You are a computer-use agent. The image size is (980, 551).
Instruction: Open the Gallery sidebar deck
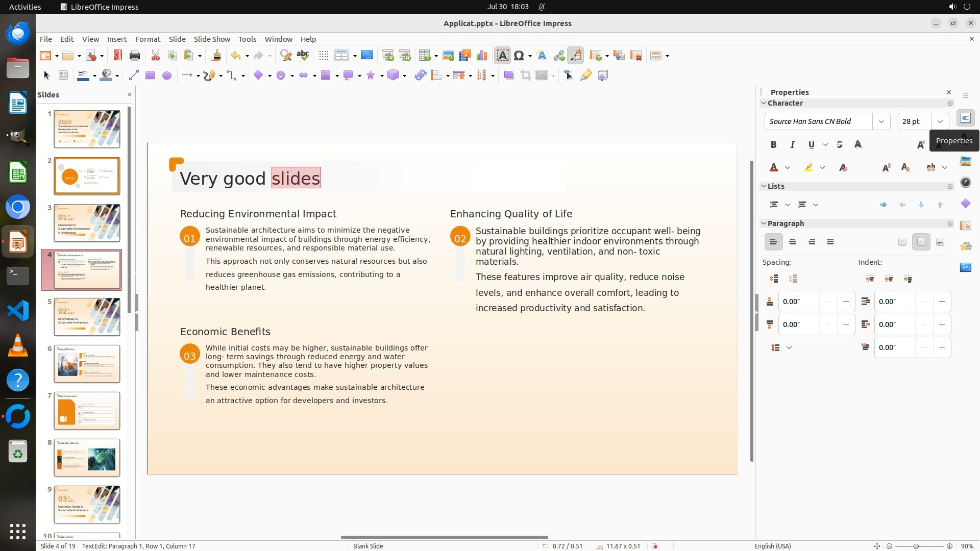click(965, 161)
